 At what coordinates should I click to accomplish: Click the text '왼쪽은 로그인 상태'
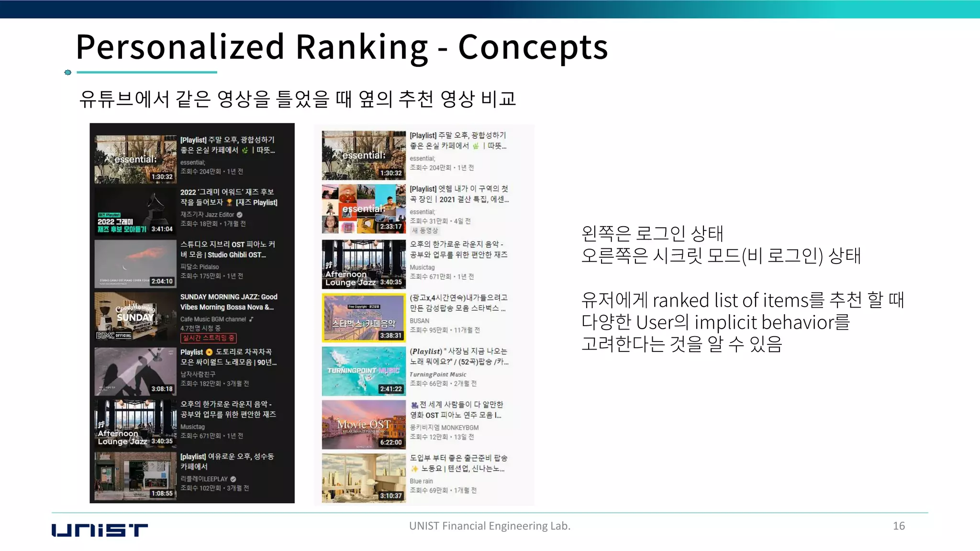click(x=652, y=233)
